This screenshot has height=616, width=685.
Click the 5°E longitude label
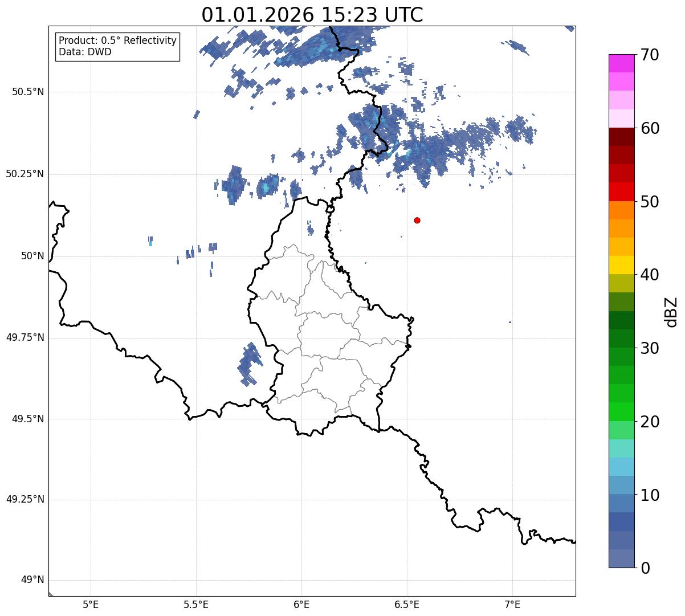pyautogui.click(x=91, y=605)
